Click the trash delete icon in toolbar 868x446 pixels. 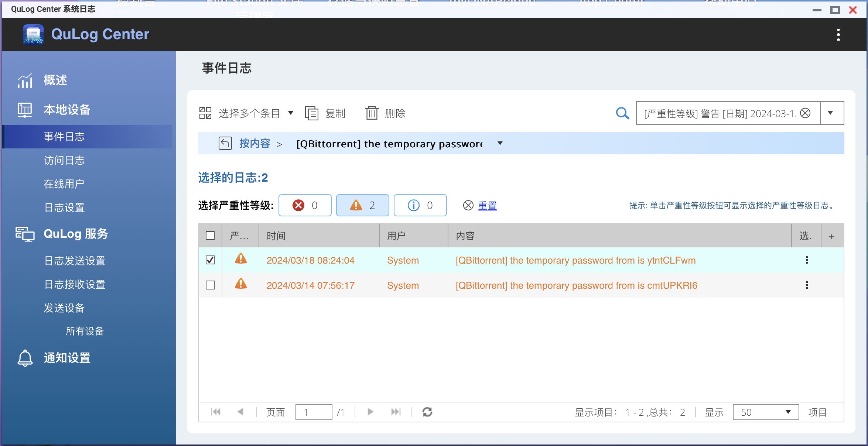[372, 113]
